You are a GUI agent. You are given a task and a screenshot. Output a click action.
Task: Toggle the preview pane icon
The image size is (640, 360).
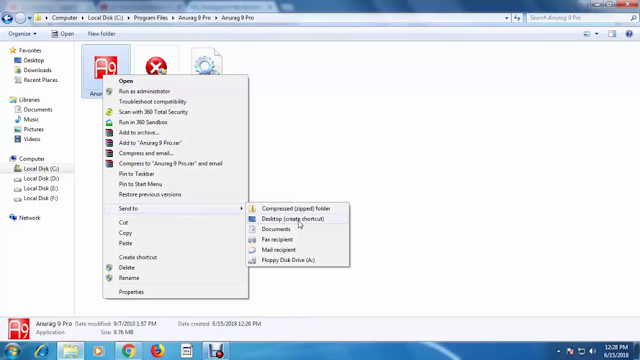[x=612, y=34]
